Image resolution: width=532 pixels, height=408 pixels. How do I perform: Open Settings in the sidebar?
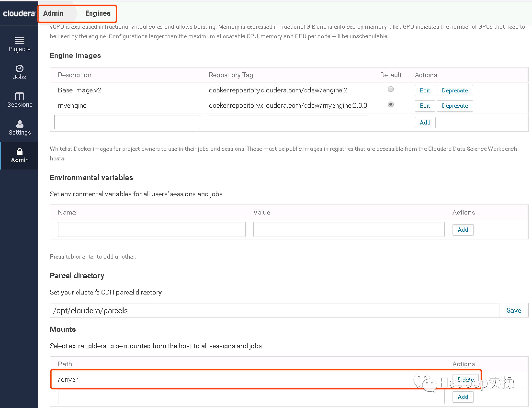click(x=19, y=128)
